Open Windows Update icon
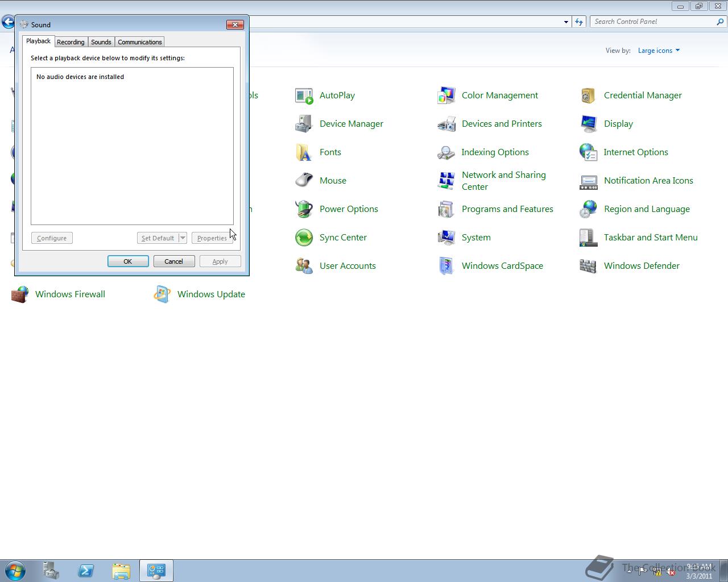Screen dimensions: 728x582 162,294
